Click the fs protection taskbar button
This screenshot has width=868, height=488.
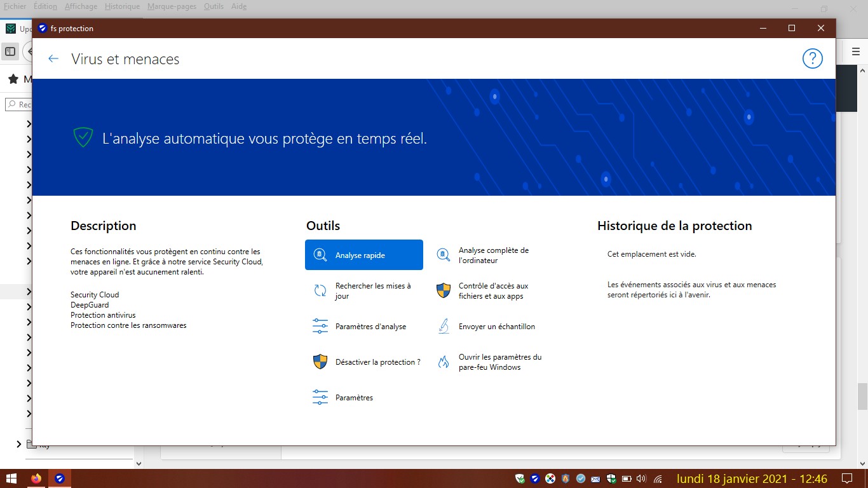point(60,478)
